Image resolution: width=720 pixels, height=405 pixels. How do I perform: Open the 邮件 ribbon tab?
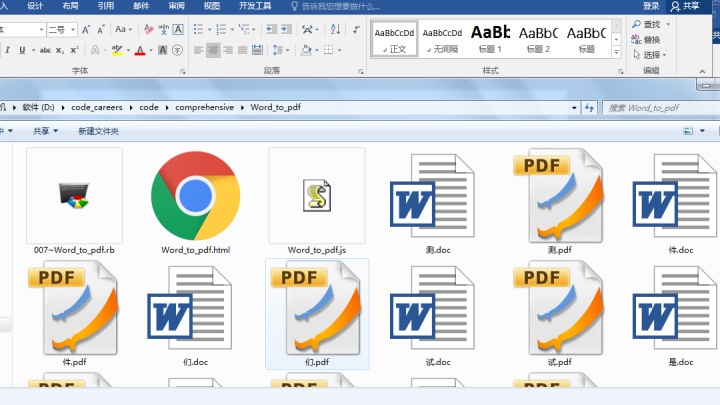[x=141, y=6]
